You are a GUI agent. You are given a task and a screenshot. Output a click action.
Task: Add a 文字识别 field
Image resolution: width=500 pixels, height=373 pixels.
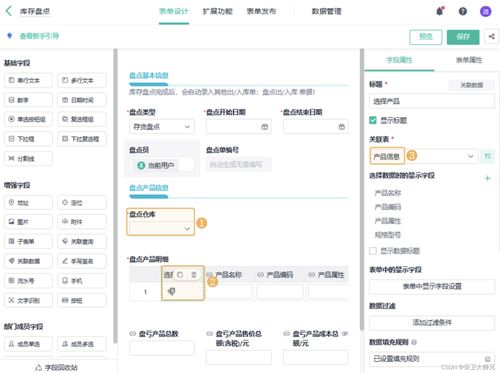click(x=28, y=300)
